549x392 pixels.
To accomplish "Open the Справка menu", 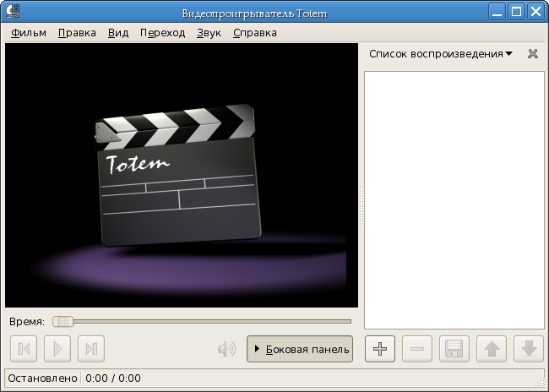I will [x=254, y=33].
